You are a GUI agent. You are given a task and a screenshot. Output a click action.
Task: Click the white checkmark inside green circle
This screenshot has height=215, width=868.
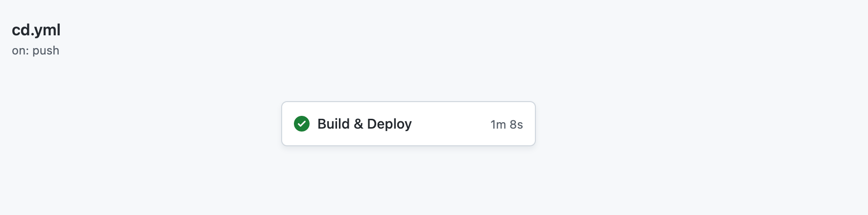302,124
